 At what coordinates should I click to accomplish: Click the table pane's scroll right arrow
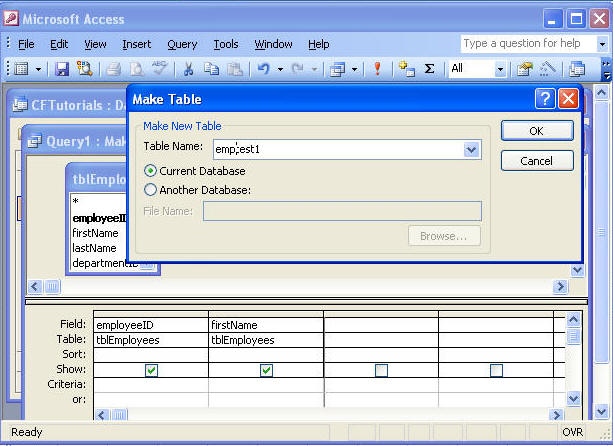pos(560,287)
